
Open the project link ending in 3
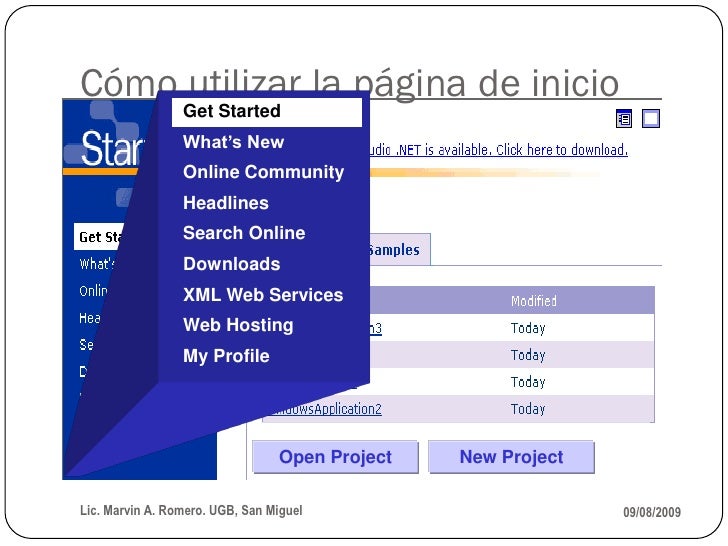click(x=376, y=329)
